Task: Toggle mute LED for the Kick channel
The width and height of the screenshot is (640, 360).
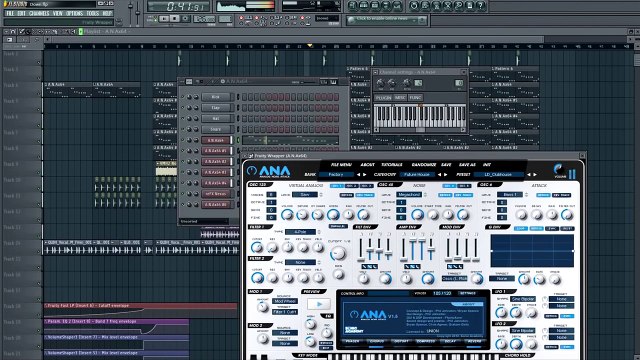Action: click(183, 97)
